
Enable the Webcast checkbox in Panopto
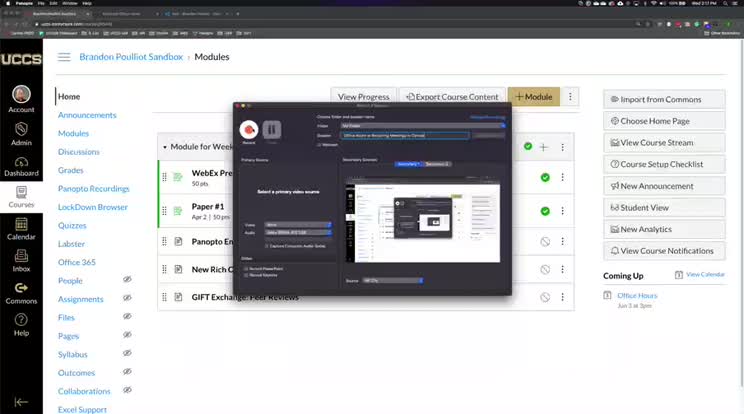point(319,145)
